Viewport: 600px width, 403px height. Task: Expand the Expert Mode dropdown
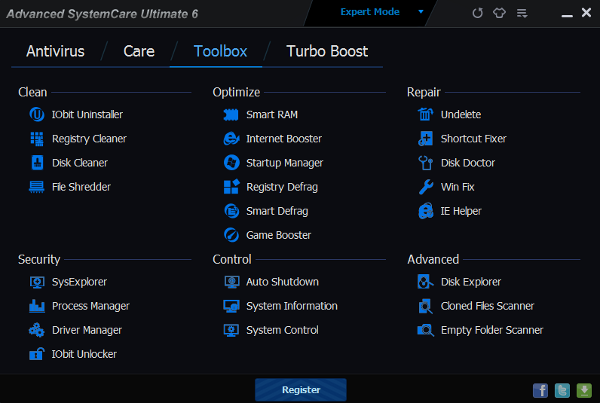pyautogui.click(x=421, y=12)
